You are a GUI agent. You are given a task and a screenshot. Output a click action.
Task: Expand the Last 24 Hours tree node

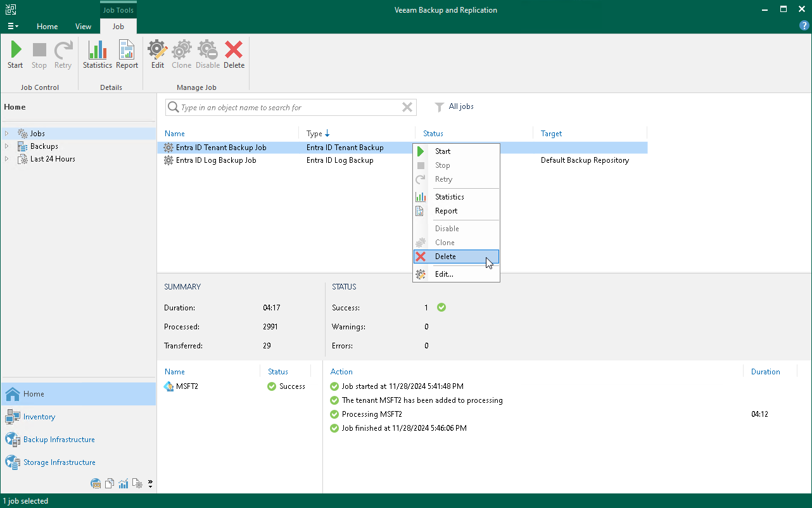pos(7,159)
